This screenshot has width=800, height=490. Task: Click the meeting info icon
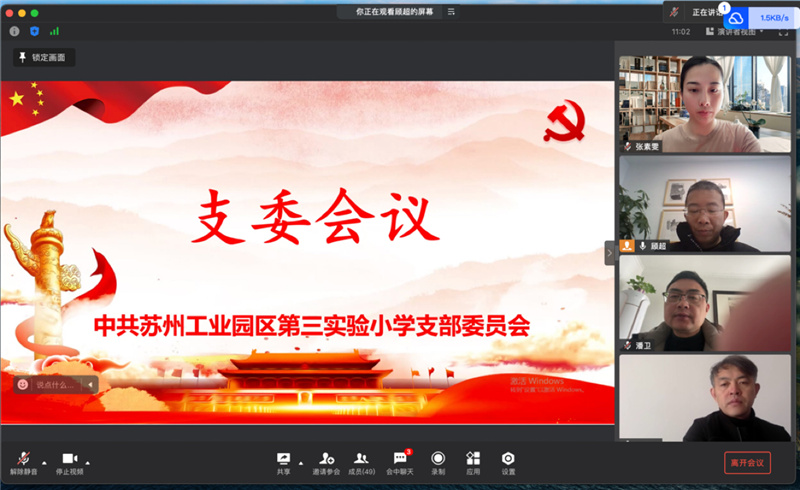[x=14, y=31]
